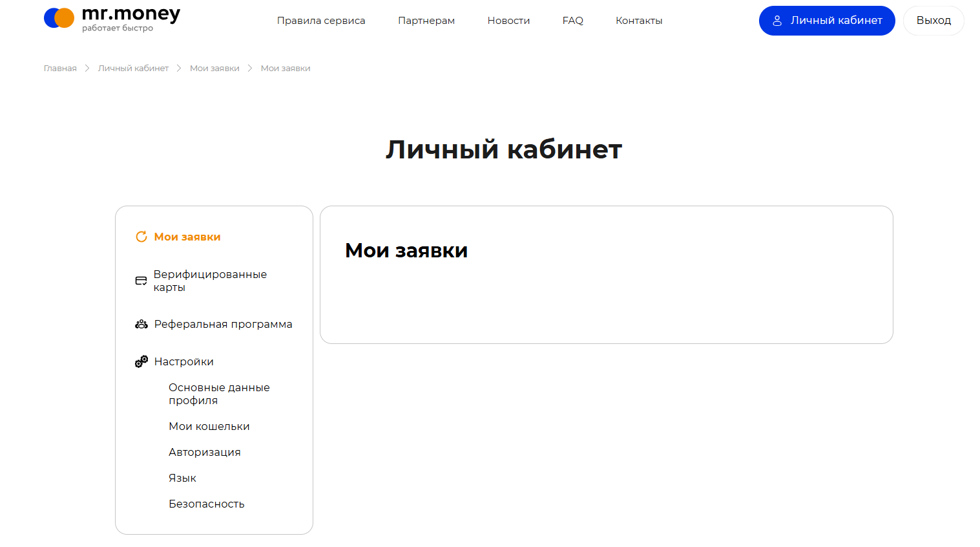Go to Главная breadcrumb link
This screenshot has width=980, height=547.
click(x=60, y=68)
